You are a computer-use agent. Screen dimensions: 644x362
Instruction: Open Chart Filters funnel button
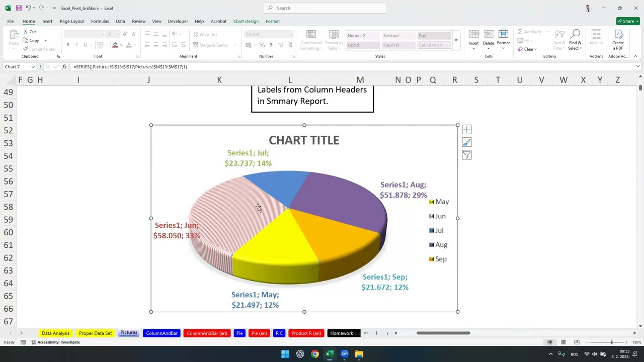(x=467, y=155)
